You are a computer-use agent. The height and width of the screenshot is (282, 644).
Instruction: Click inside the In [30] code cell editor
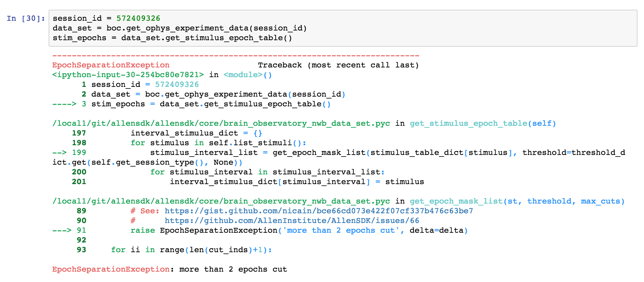click(x=343, y=28)
